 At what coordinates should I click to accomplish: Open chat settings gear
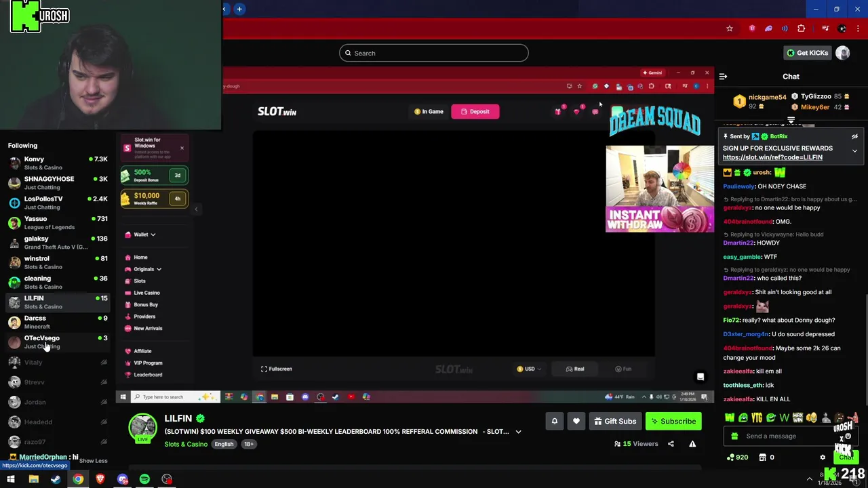(x=823, y=457)
